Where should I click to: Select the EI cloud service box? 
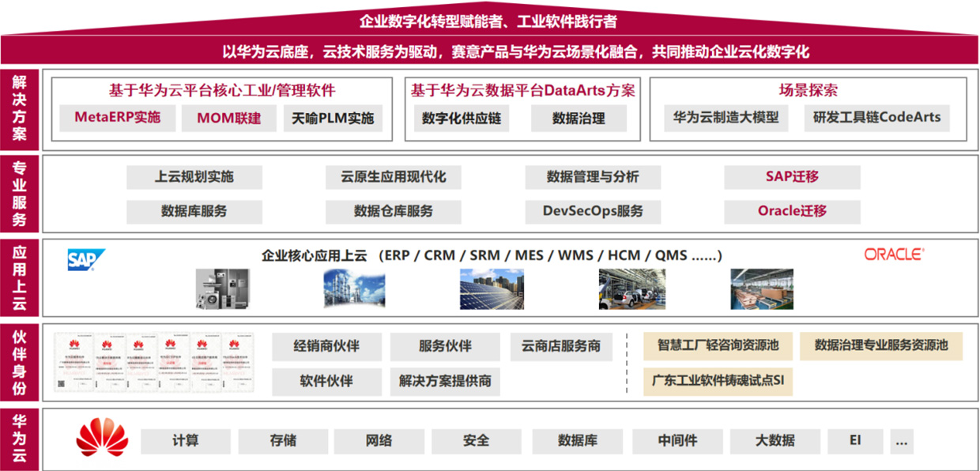pyautogui.click(x=855, y=441)
